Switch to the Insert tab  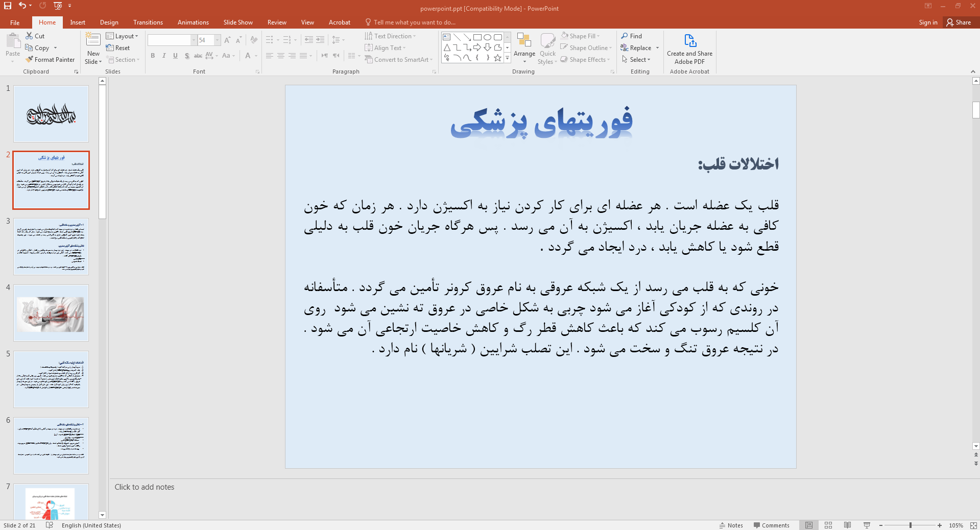(78, 22)
